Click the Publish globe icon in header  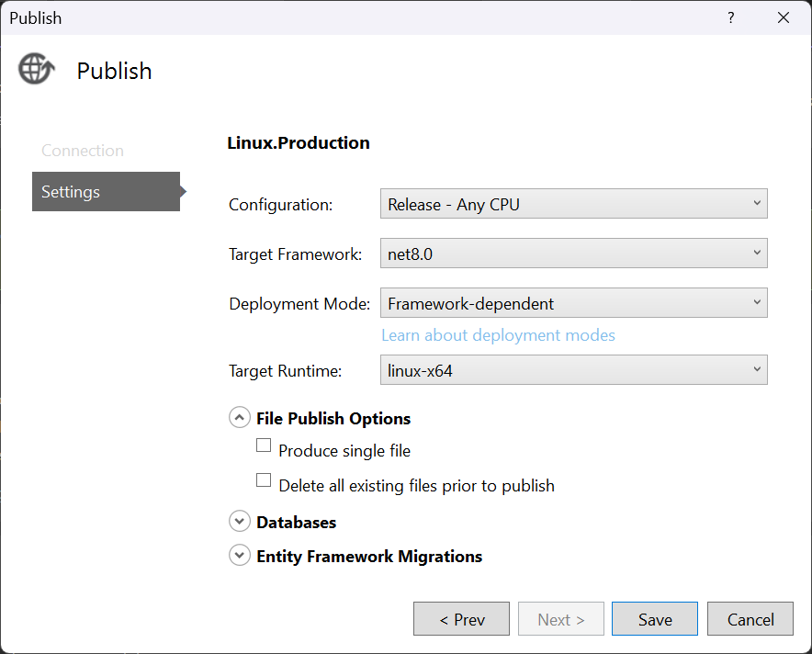click(x=37, y=70)
